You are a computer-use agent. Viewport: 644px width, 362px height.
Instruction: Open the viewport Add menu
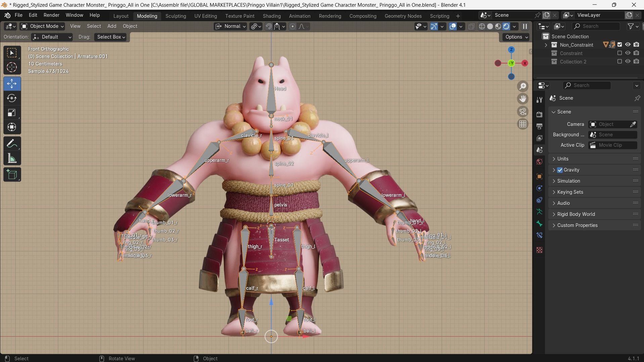tap(112, 26)
